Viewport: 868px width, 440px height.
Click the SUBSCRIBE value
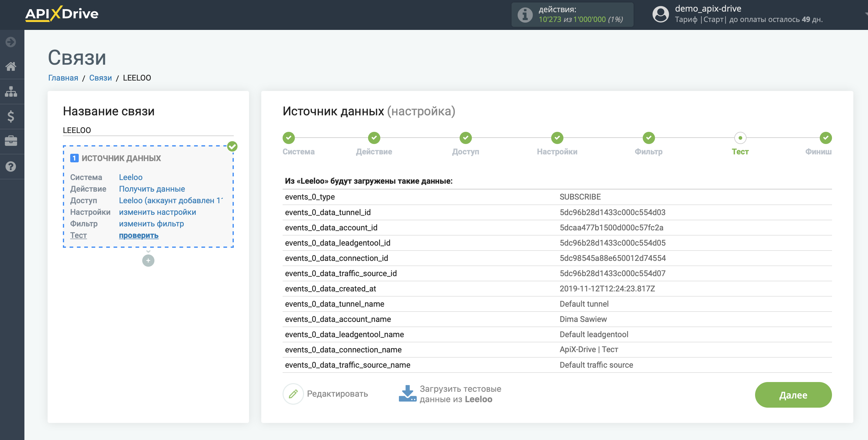coord(580,197)
